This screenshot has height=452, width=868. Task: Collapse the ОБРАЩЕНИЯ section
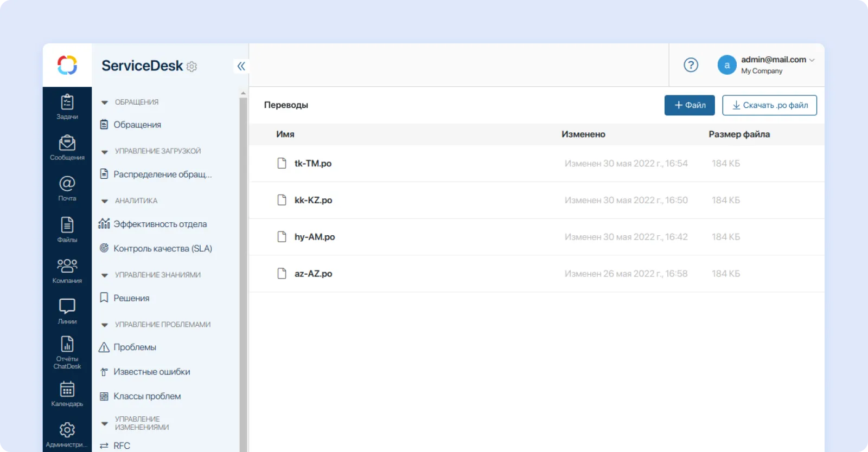pos(105,102)
